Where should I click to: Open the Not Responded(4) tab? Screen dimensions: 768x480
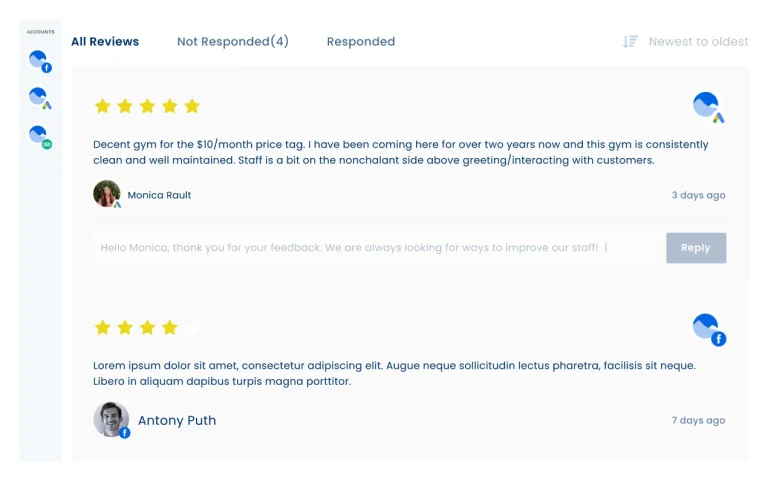coord(233,42)
